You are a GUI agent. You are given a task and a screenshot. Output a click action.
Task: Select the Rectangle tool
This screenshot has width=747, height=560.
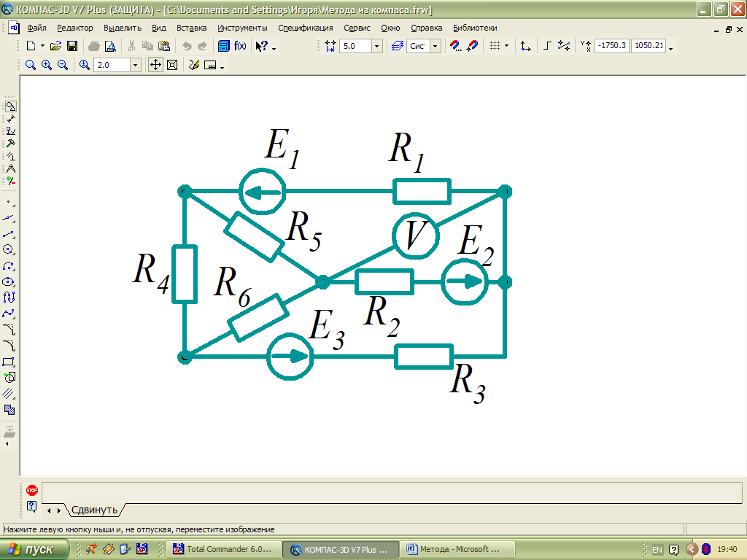point(9,362)
